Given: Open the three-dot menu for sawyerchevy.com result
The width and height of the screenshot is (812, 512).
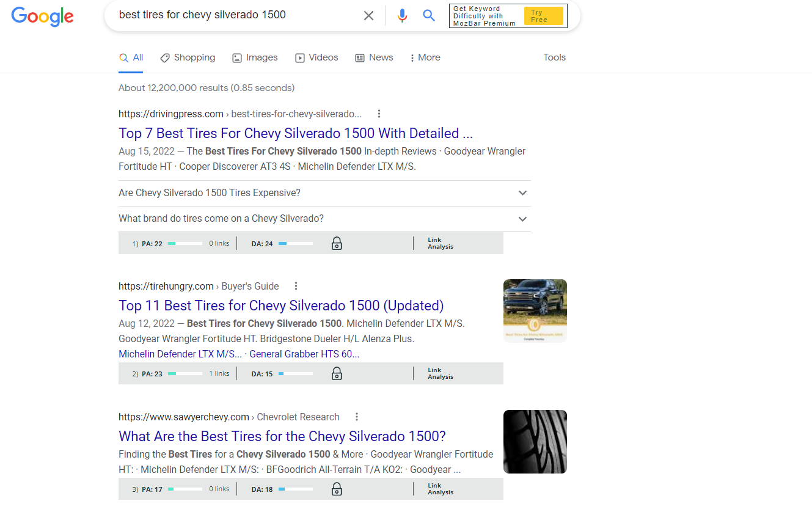Looking at the screenshot, I should (357, 417).
